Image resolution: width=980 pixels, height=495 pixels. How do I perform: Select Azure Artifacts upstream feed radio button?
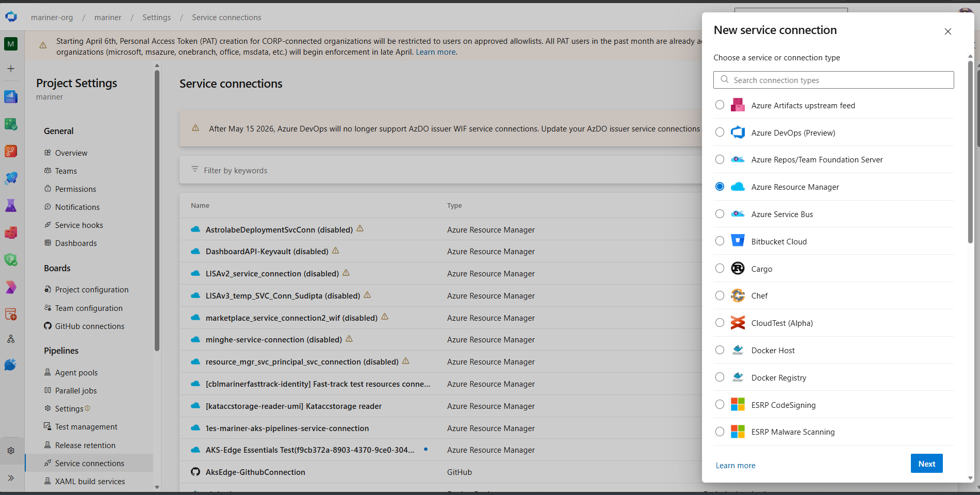pos(720,105)
